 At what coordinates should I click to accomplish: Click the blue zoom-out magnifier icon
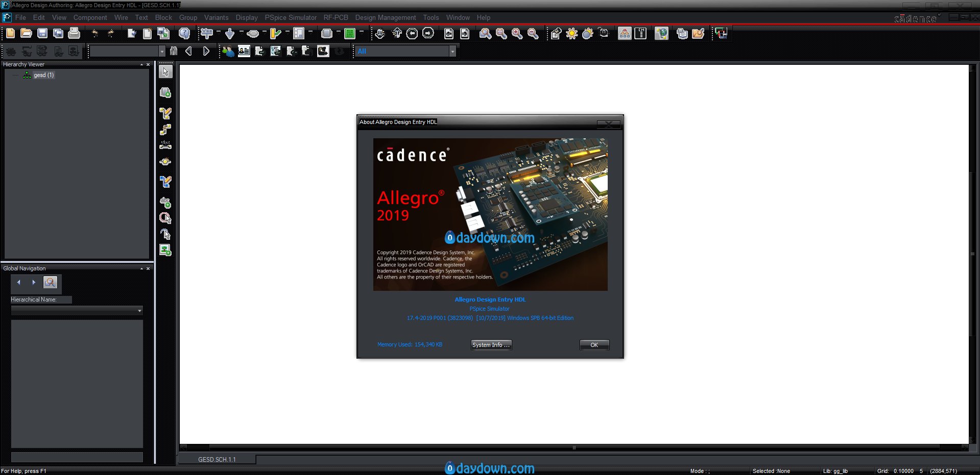point(533,34)
